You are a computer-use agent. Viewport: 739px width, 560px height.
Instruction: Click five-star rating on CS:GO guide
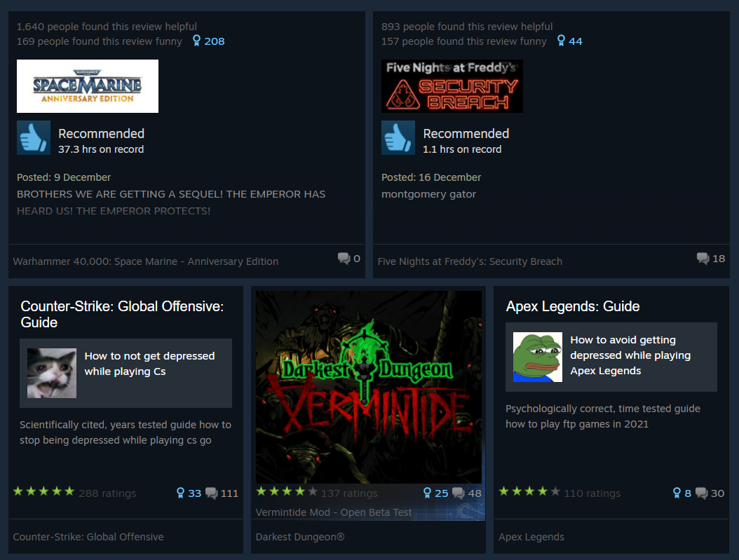point(44,492)
